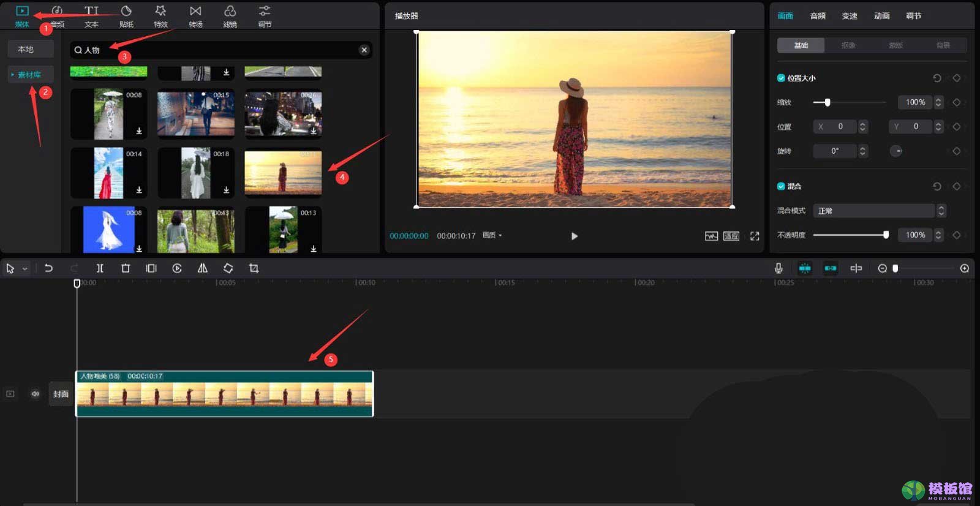Add keyframe diamond for 不透明度 opacity
This screenshot has height=506, width=980.
click(x=957, y=235)
